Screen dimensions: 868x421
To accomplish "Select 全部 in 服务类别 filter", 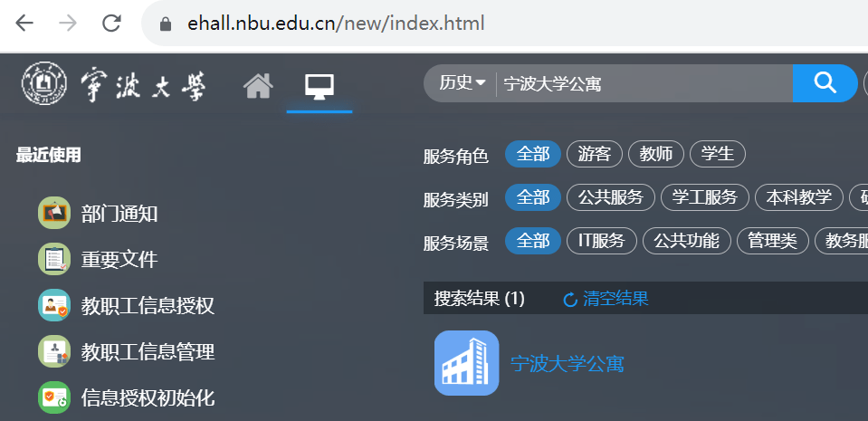I will 533,197.
